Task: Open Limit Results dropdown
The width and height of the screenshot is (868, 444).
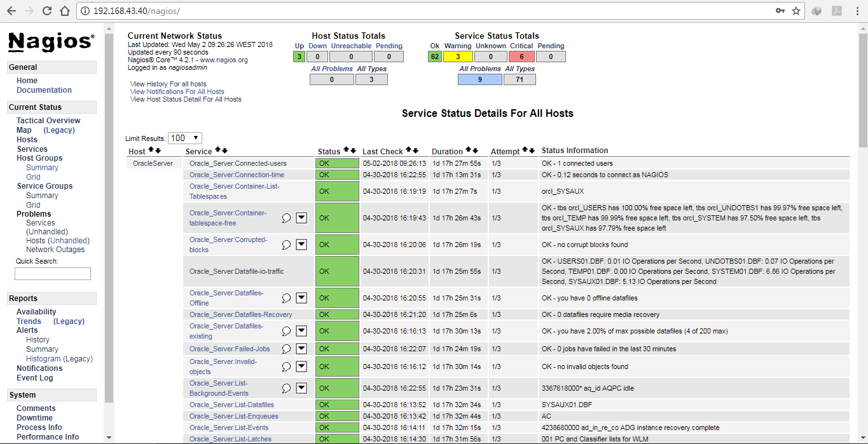Action: pos(185,138)
